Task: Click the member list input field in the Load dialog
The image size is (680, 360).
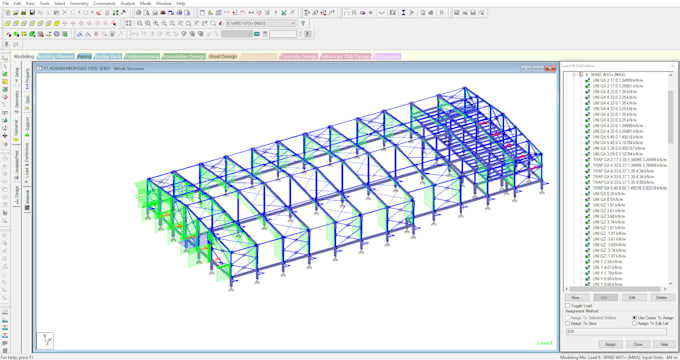Action: coord(616,332)
